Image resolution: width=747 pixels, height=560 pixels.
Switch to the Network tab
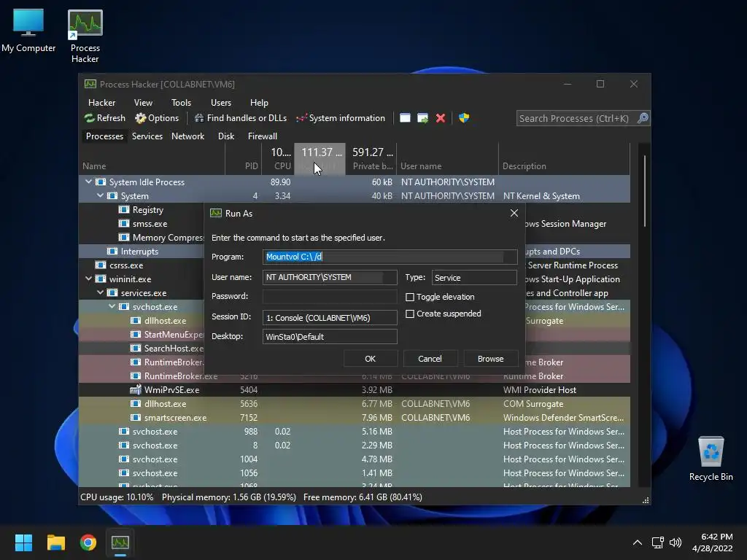187,136
